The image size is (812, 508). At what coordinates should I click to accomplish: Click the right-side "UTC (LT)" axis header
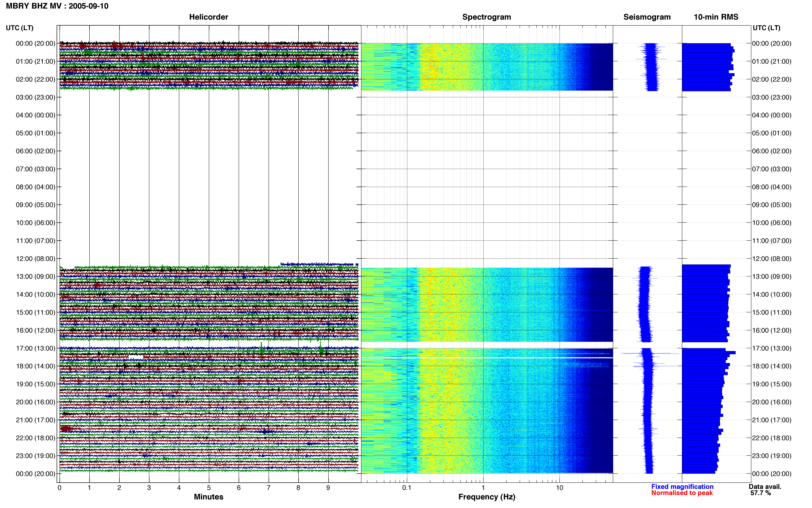[766, 28]
